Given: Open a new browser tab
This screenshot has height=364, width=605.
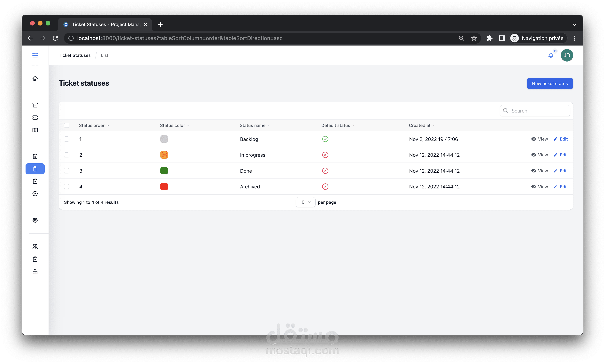Looking at the screenshot, I should [160, 24].
